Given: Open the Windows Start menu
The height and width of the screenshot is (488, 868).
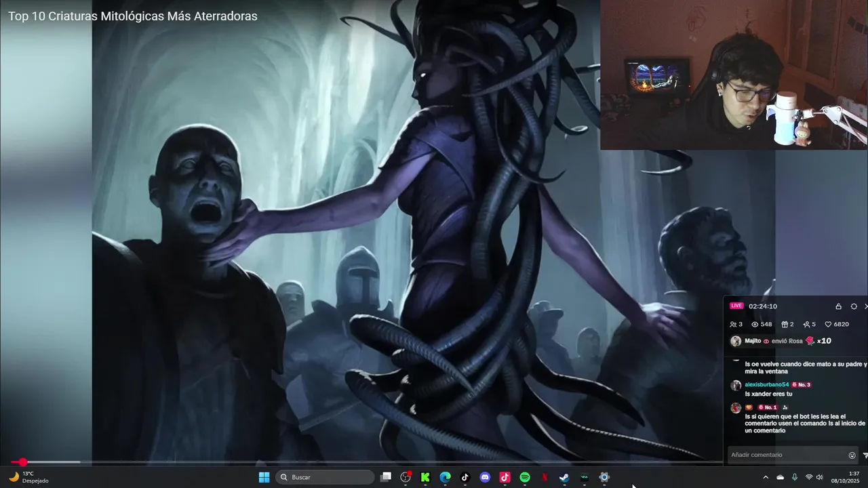Looking at the screenshot, I should [x=264, y=477].
